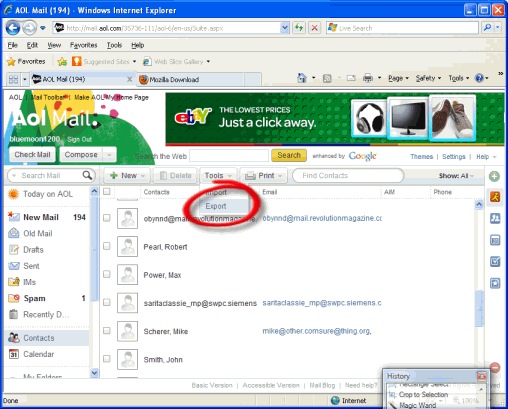The height and width of the screenshot is (409, 508).
Task: Check the Power, Max checkbox
Action: click(107, 274)
